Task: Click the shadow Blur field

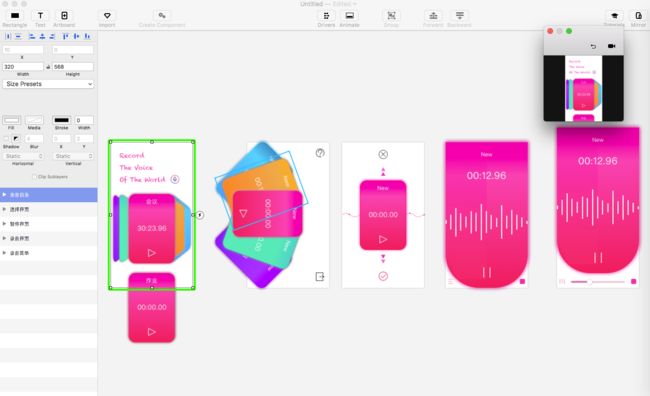Action: [x=34, y=138]
